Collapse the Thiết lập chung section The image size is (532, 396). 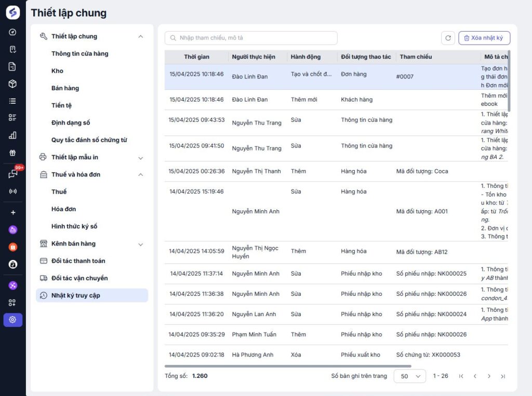tap(140, 36)
